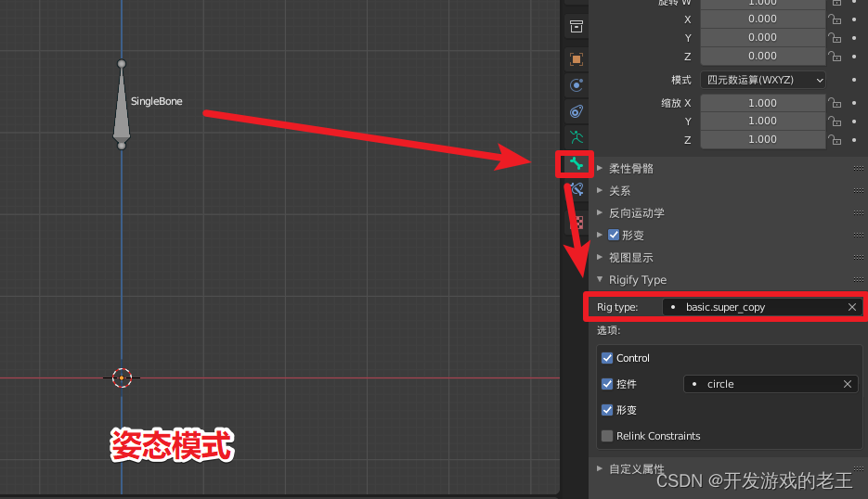Screen dimensions: 868x499
Task: Click the "Rig type:" label
Action: coord(617,307)
